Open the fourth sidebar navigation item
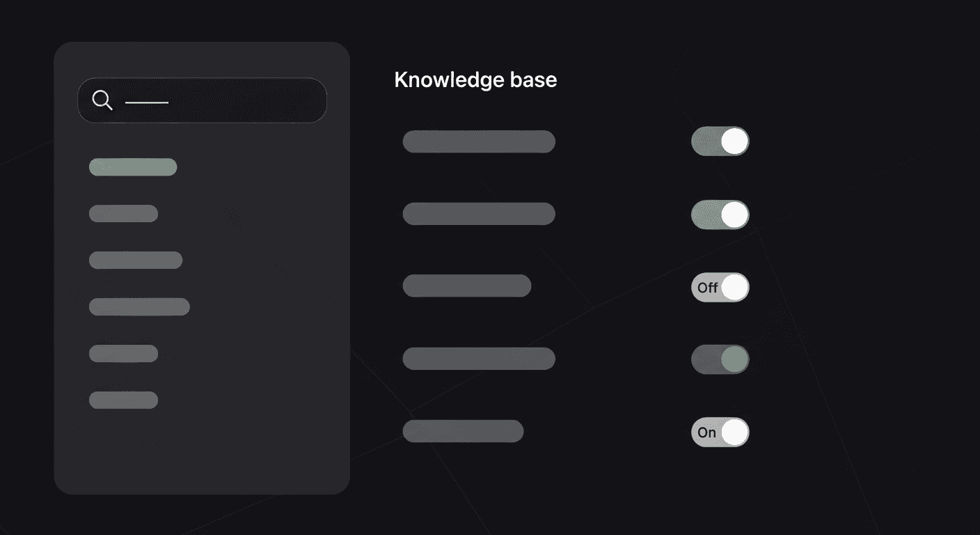The image size is (980, 535). (139, 307)
